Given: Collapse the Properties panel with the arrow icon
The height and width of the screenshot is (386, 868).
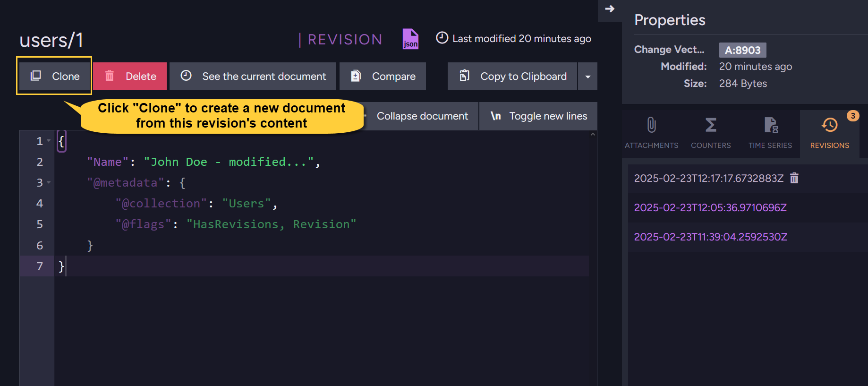Looking at the screenshot, I should [x=610, y=9].
